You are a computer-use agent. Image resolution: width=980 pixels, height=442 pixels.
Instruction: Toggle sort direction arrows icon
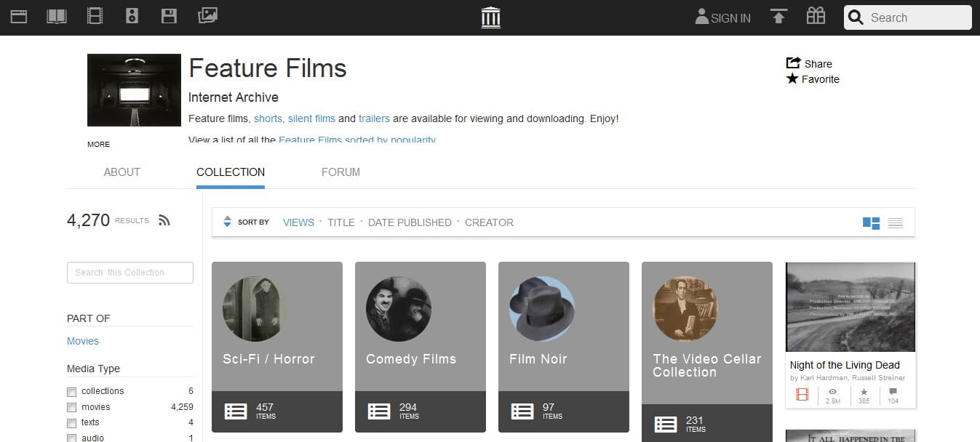point(227,222)
